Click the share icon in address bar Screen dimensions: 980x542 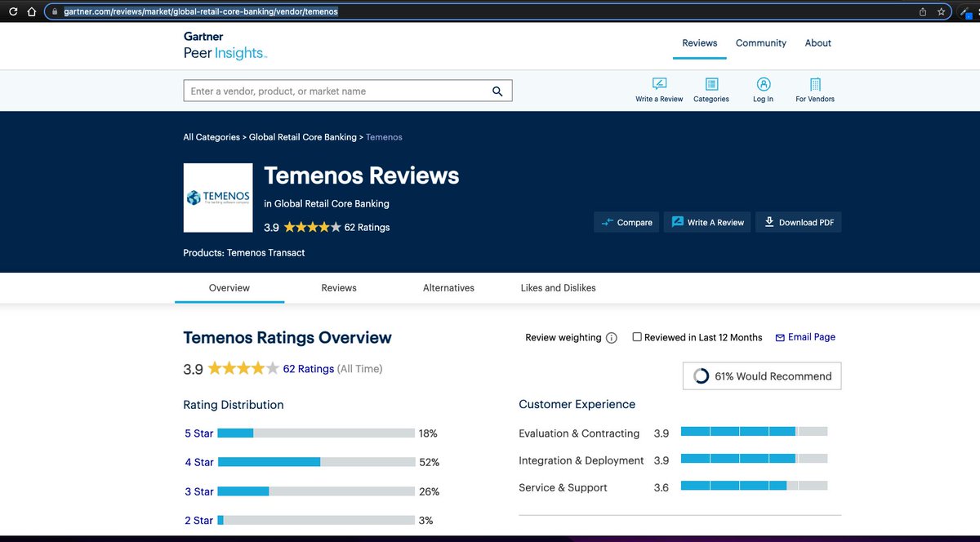(923, 11)
